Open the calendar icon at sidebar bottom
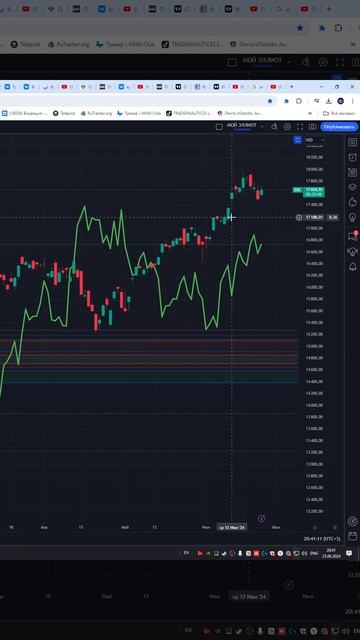Image resolution: width=360 pixels, height=640 pixels. (x=353, y=536)
